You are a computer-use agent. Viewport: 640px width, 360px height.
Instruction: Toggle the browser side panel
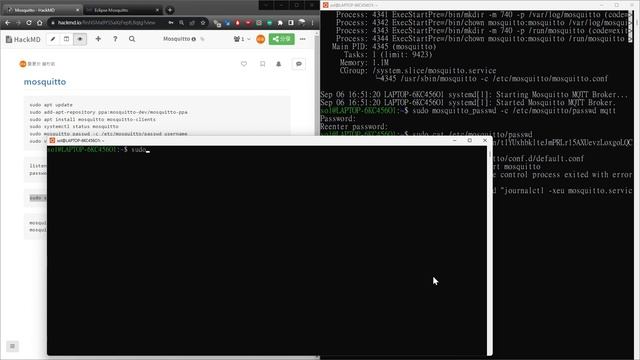(291, 23)
